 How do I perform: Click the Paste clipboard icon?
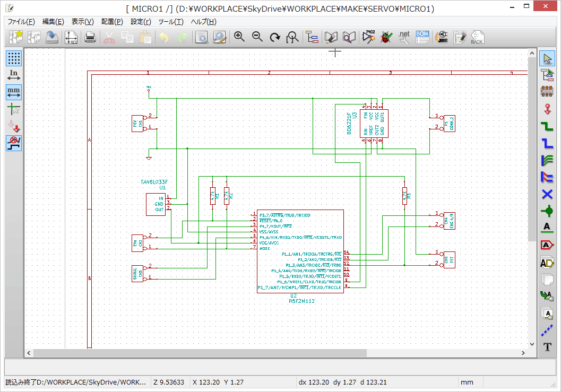click(145, 37)
